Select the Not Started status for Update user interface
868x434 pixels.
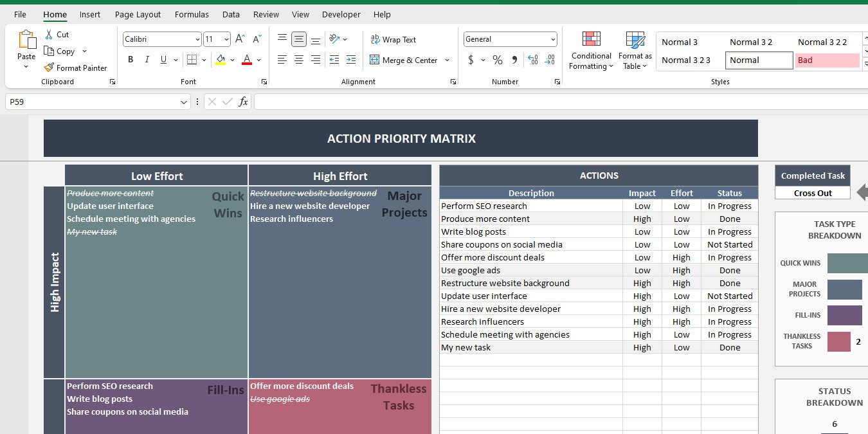[730, 296]
